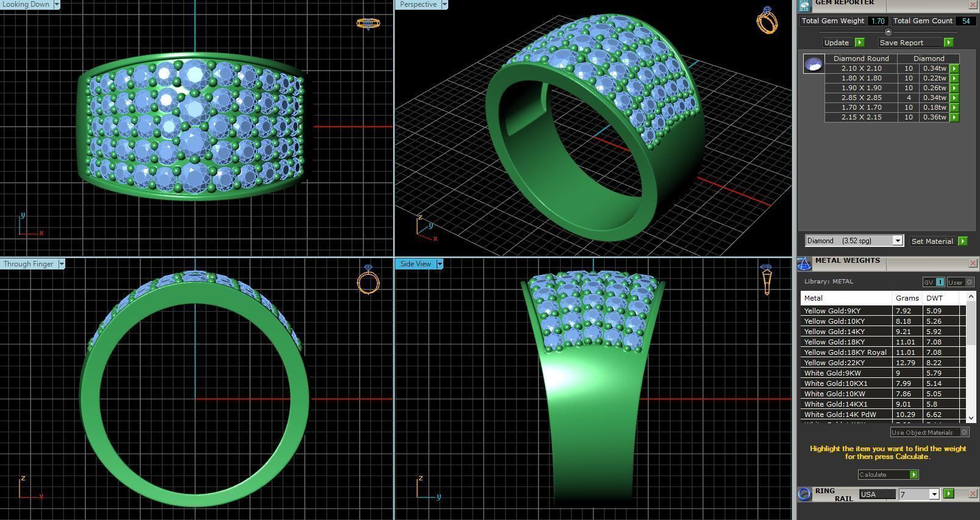The height and width of the screenshot is (520, 980).
Task: Click side ring icon in Side View viewport
Action: coord(766,279)
